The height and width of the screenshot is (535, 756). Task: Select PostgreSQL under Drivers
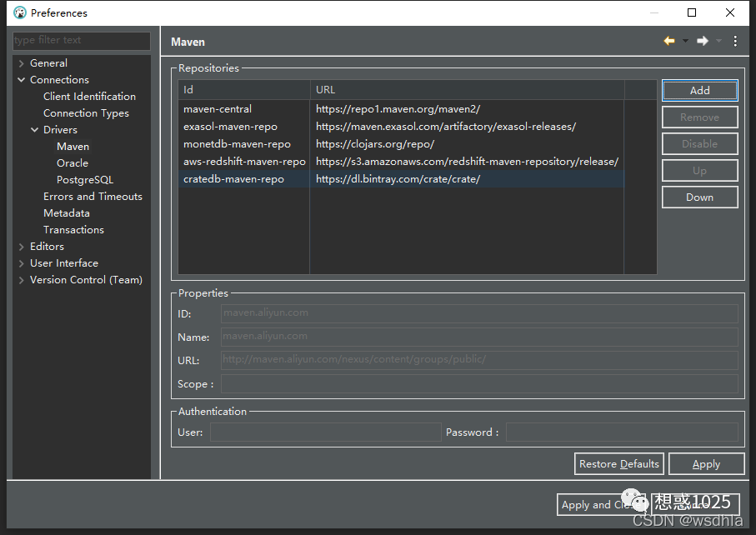click(x=85, y=180)
